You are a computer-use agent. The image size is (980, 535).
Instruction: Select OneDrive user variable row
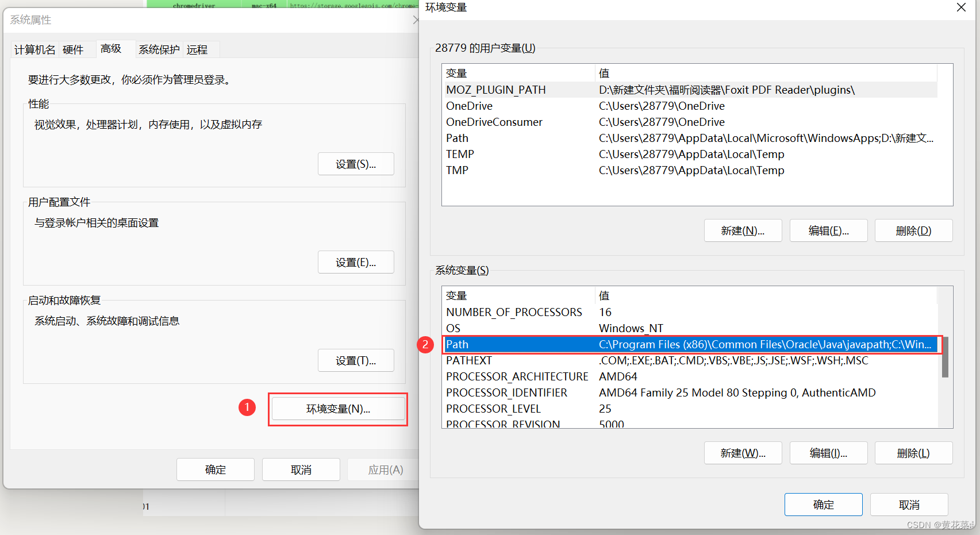tap(690, 106)
